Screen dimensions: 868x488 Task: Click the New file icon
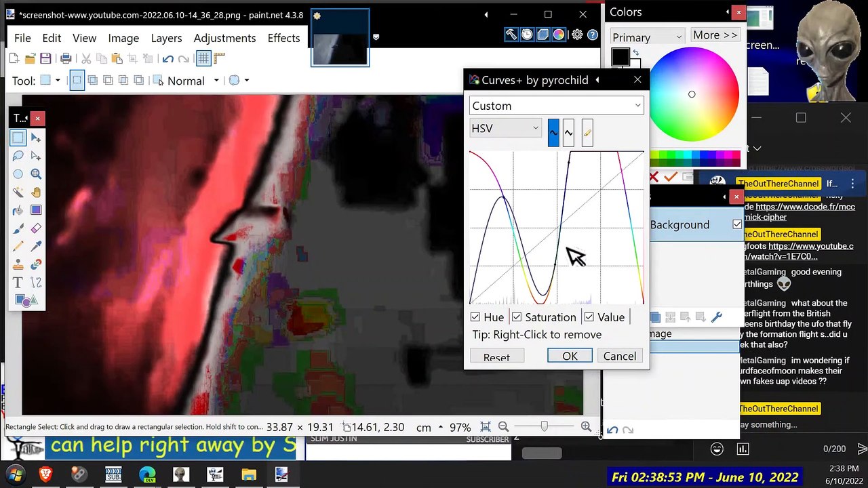14,59
